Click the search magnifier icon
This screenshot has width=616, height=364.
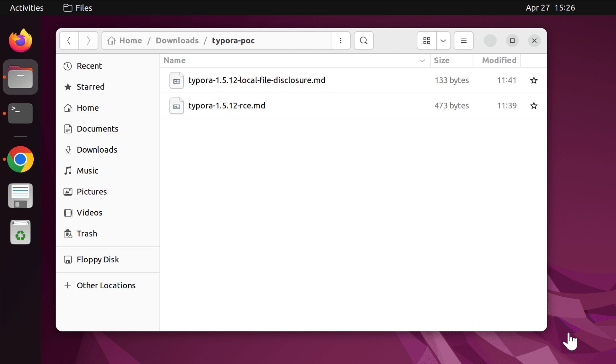point(364,41)
